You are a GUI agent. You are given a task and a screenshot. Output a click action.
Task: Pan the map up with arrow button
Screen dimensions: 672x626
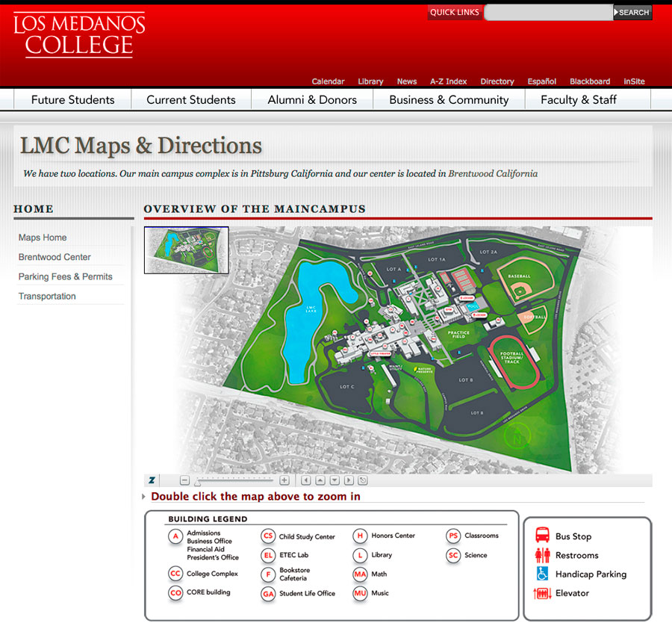click(x=320, y=480)
